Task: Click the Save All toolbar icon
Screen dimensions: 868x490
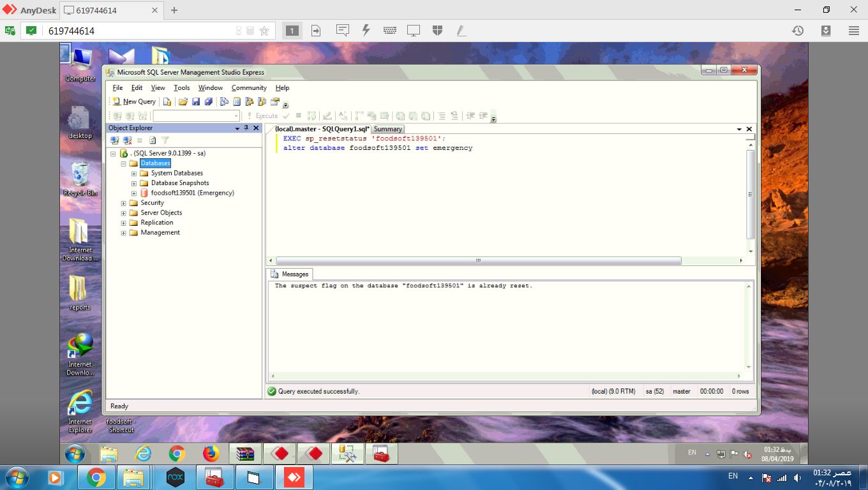Action: pos(208,101)
